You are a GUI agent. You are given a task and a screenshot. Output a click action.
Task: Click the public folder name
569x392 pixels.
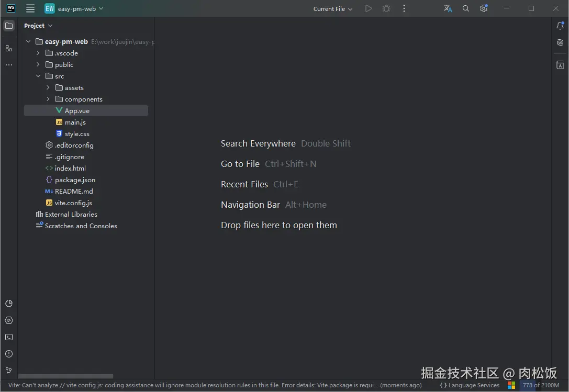[x=64, y=64]
